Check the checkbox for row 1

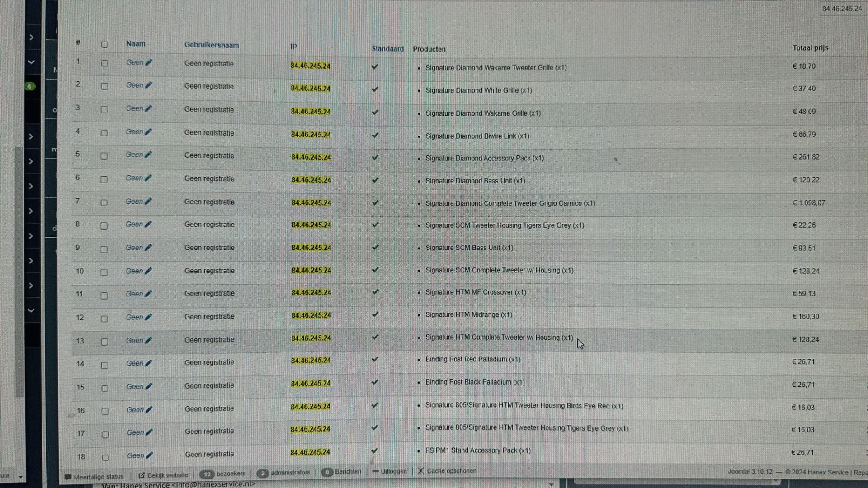104,63
